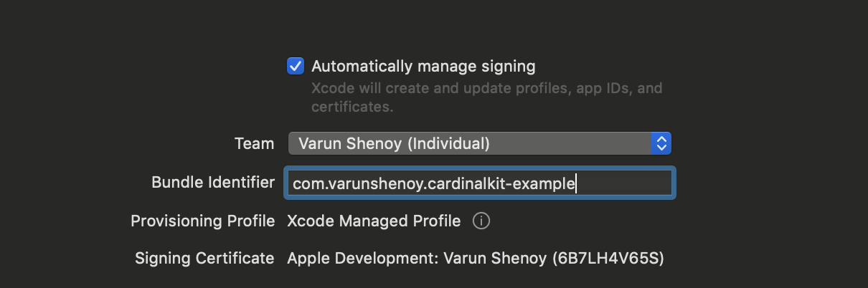Click the 'Bundle Identifier' field label

pyautogui.click(x=213, y=182)
